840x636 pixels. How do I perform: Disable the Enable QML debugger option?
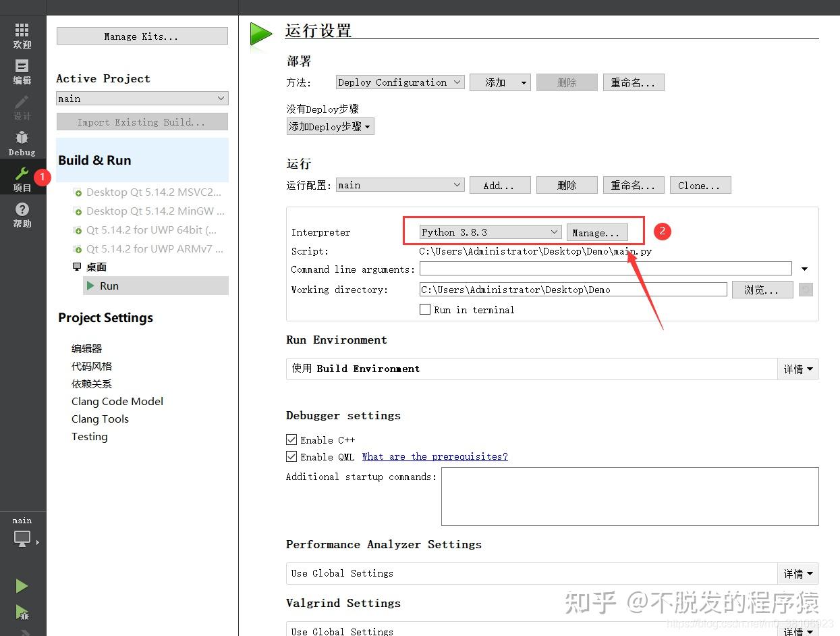pos(291,456)
